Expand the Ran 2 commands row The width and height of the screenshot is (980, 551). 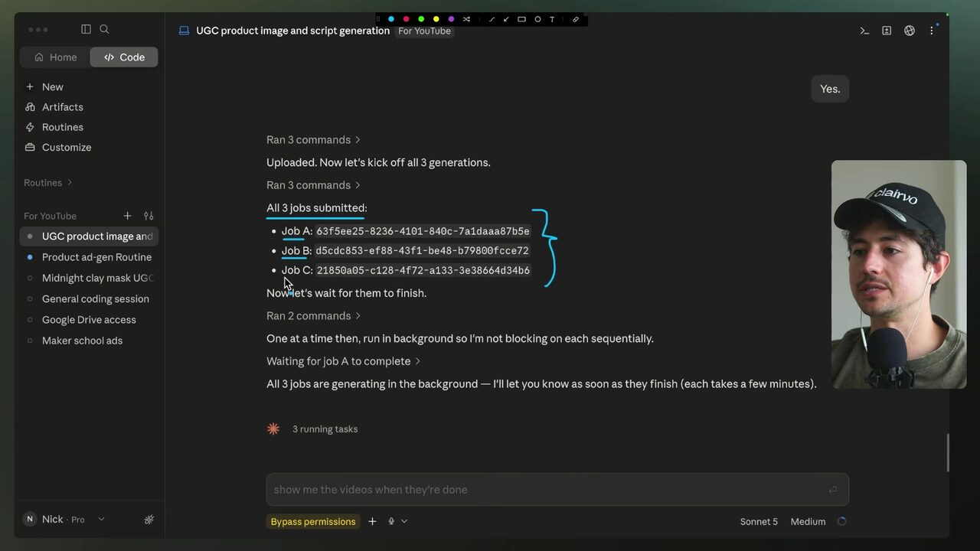(x=313, y=316)
